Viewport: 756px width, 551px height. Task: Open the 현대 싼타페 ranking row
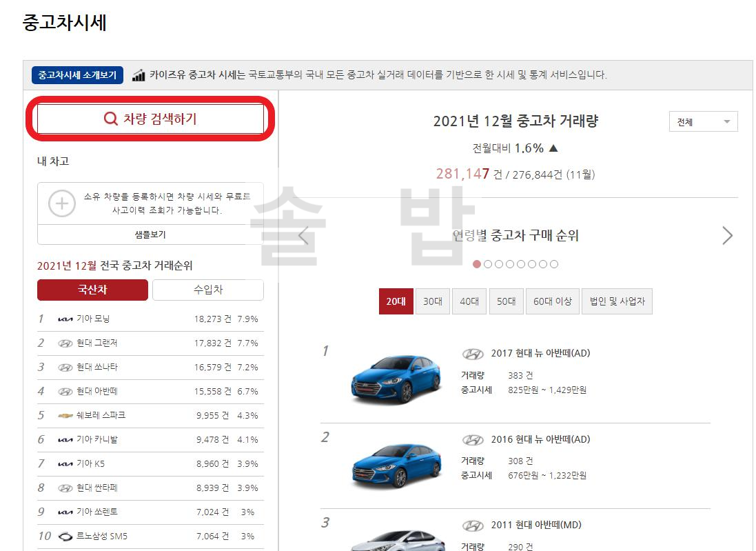150,488
